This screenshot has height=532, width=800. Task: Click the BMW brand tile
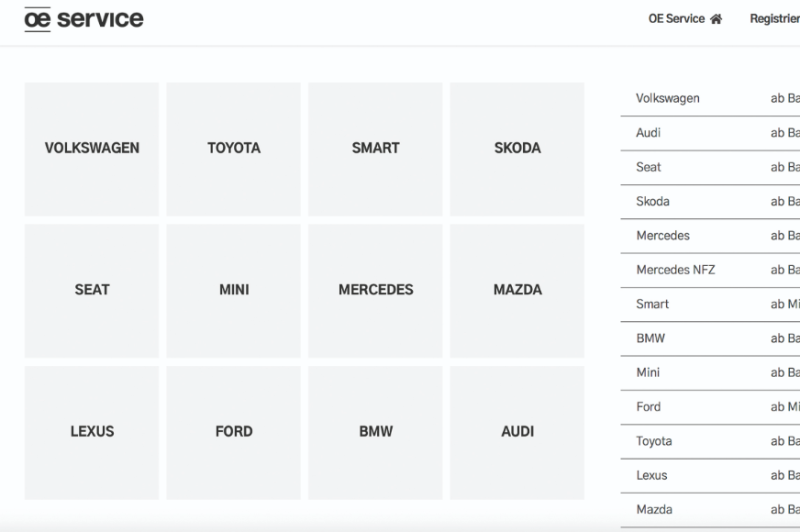[375, 432]
